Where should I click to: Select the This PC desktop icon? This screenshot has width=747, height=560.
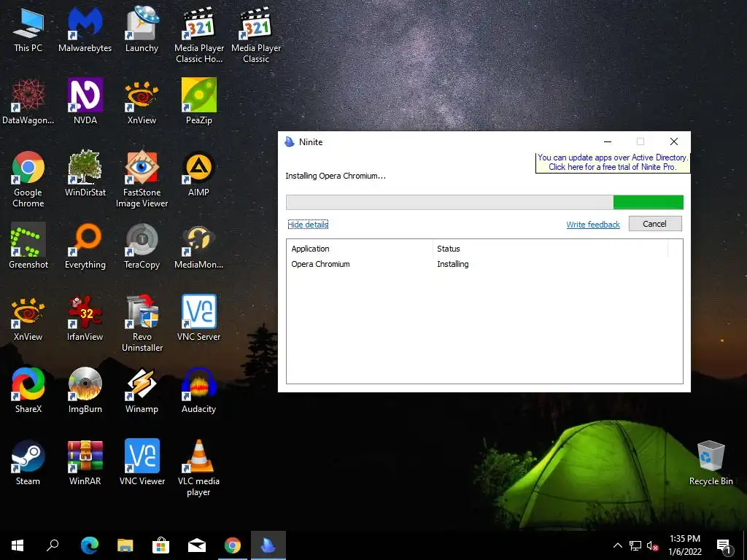tap(28, 29)
